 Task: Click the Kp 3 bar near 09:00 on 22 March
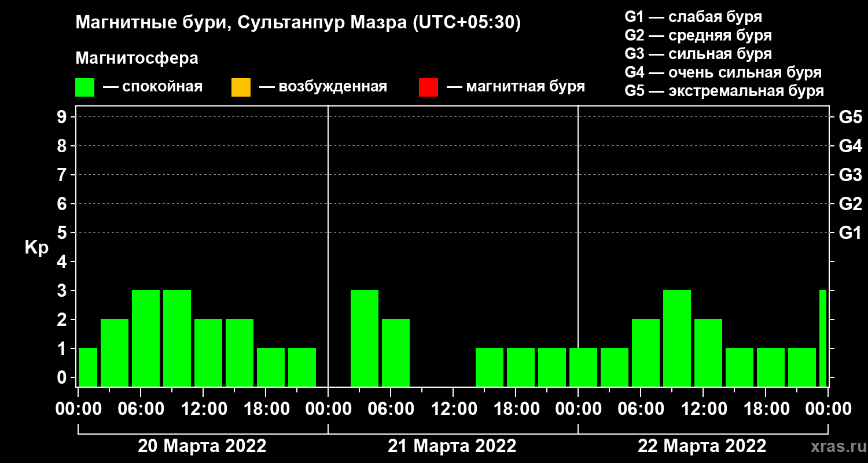click(677, 338)
